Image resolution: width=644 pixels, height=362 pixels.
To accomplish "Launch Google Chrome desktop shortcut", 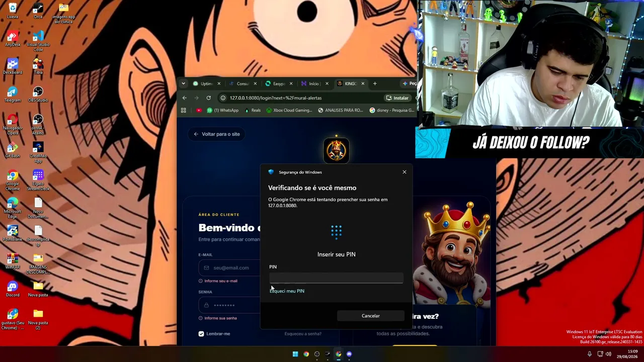I will 13,180.
